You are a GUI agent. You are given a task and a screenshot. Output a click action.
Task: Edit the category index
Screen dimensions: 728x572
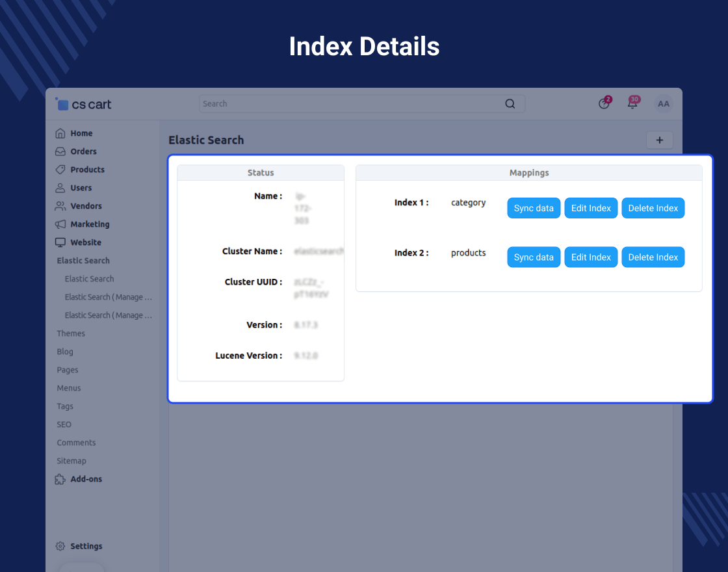click(x=591, y=208)
